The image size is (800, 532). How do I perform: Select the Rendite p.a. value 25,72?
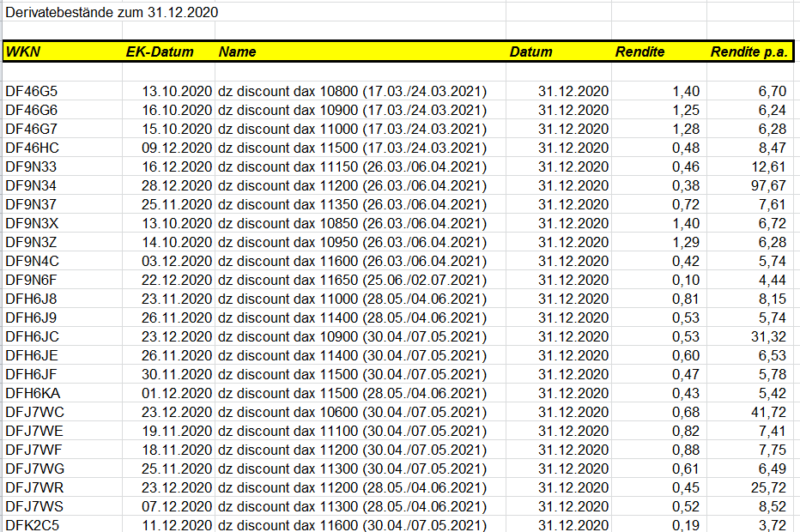coord(768,487)
